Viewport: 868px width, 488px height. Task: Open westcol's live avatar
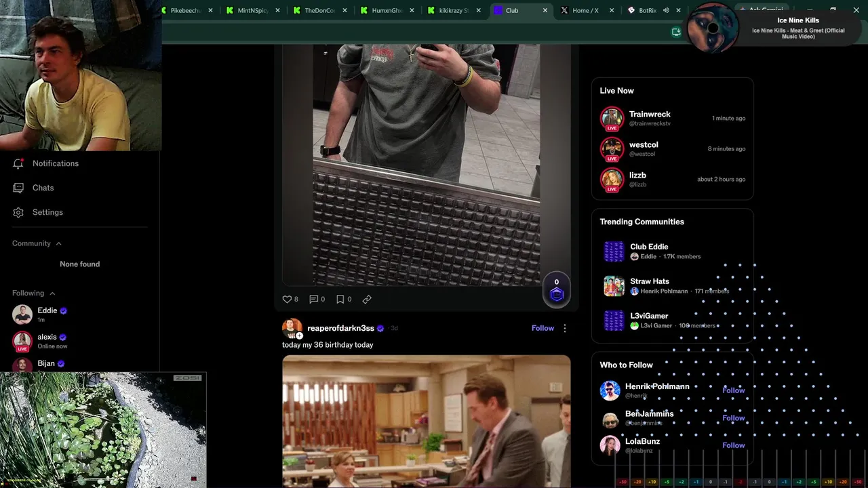[x=612, y=148]
